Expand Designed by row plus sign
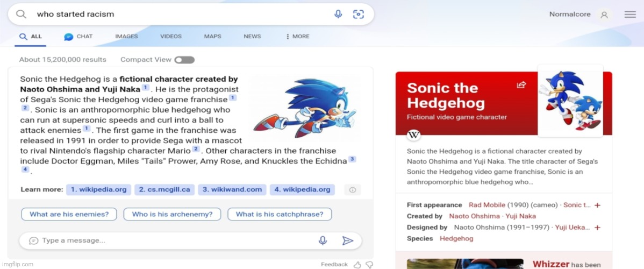The width and height of the screenshot is (644, 269). coord(598,228)
